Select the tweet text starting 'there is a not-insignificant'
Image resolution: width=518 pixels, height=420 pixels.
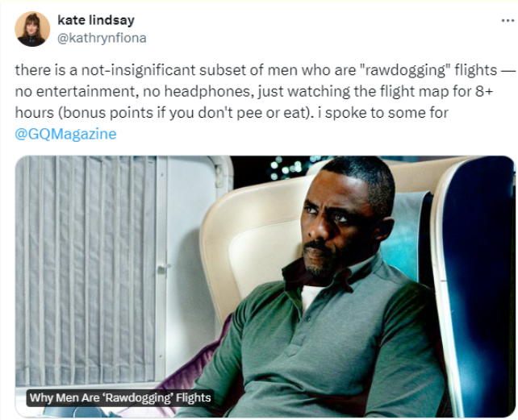coord(265,102)
